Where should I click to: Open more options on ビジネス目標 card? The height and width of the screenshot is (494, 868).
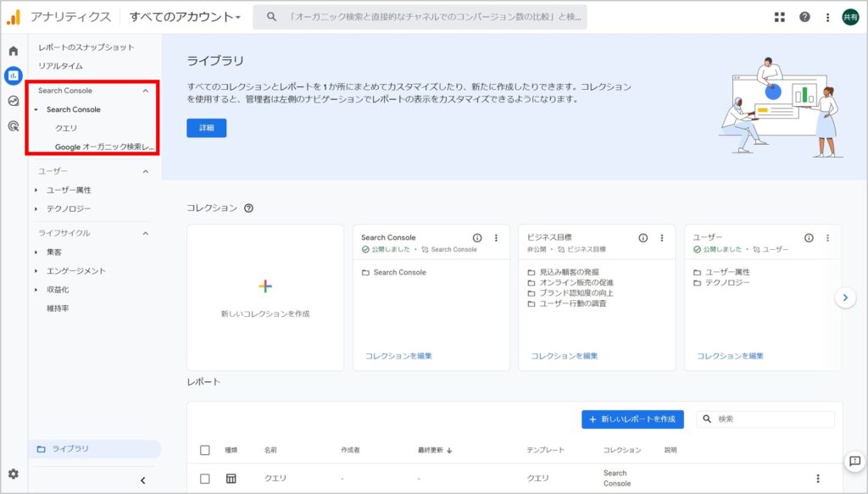pyautogui.click(x=661, y=238)
